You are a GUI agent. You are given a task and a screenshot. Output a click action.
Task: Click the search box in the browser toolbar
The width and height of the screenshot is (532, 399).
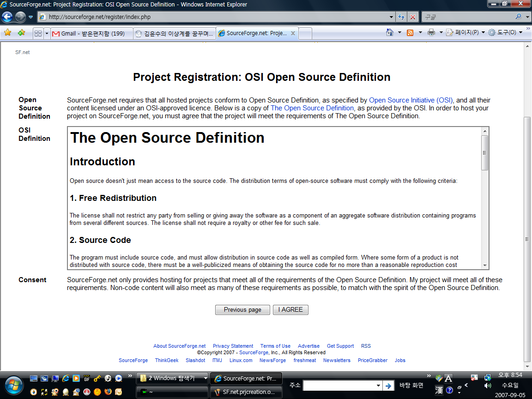click(x=468, y=17)
